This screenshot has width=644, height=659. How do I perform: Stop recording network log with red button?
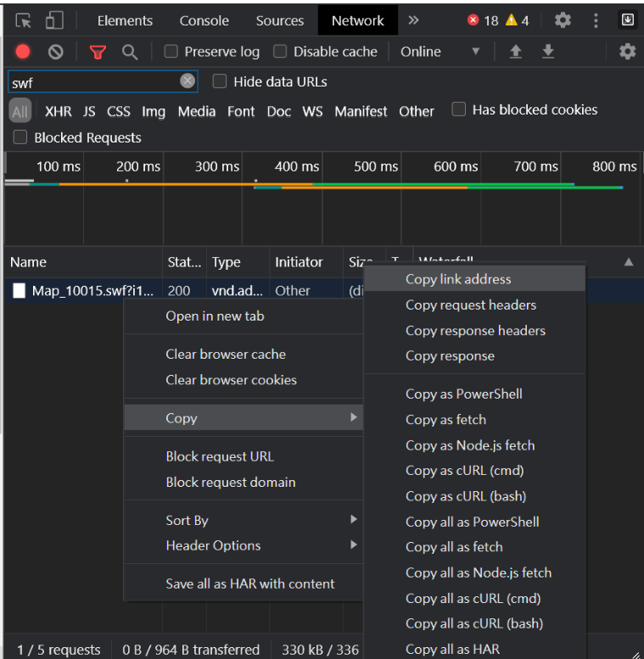[x=23, y=52]
